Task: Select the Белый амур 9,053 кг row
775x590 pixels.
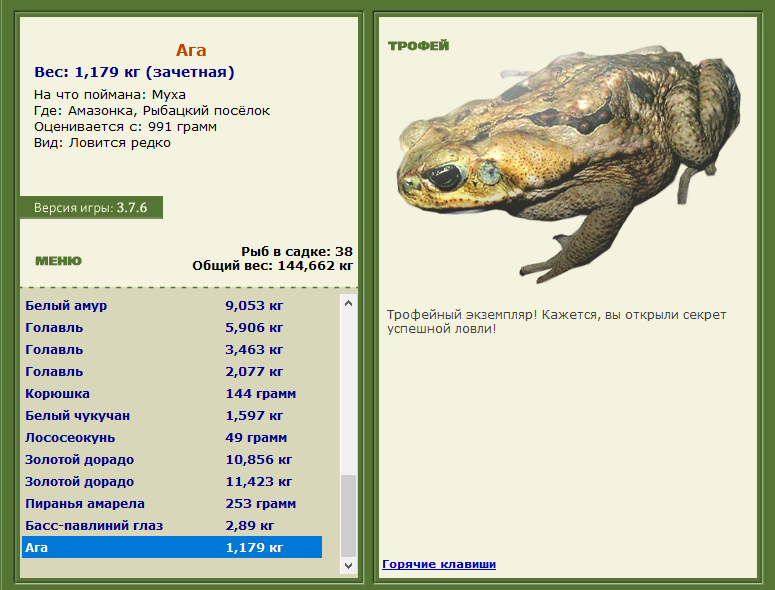Action: click(x=172, y=305)
